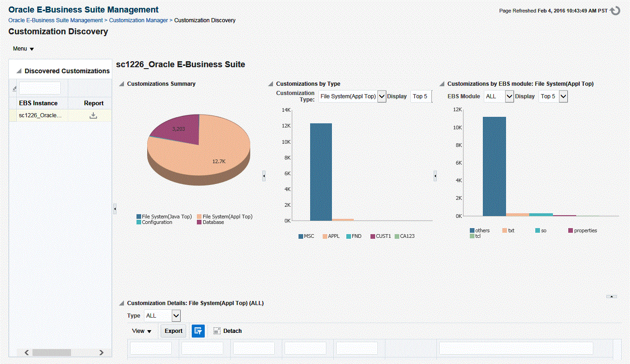Click the page refresh icon

point(615,11)
